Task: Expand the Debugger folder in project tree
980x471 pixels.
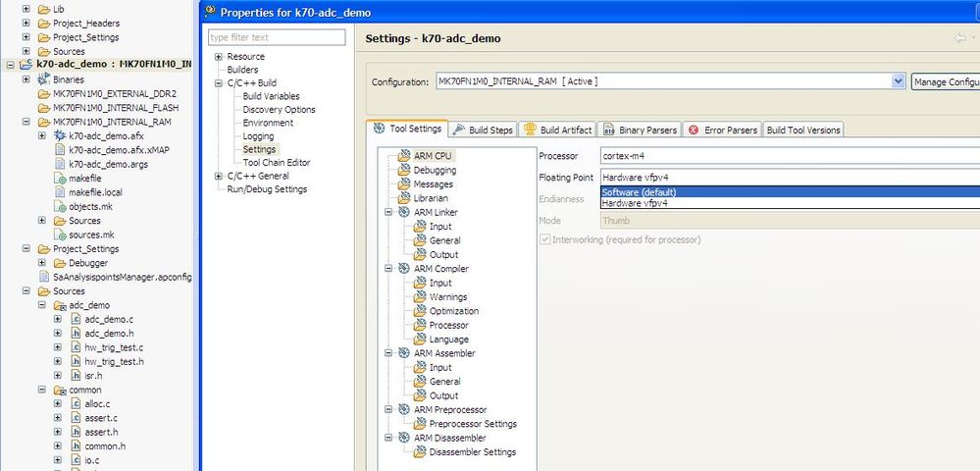Action: pyautogui.click(x=42, y=263)
